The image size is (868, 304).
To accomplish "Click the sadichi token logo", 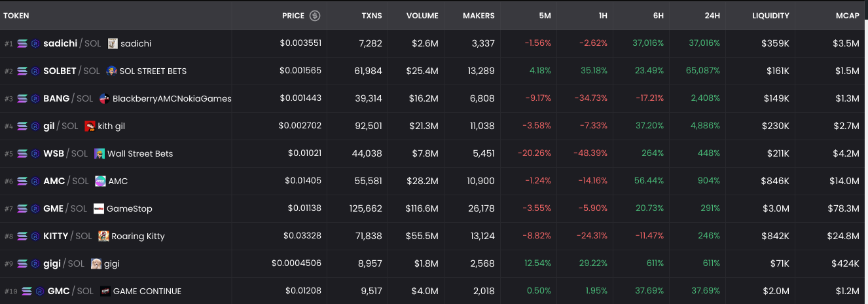I will coord(113,43).
